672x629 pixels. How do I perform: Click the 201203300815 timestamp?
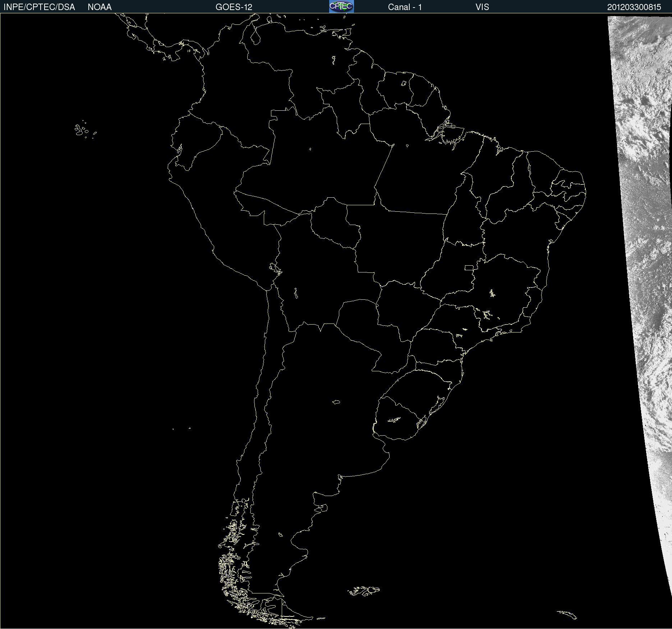click(x=634, y=7)
